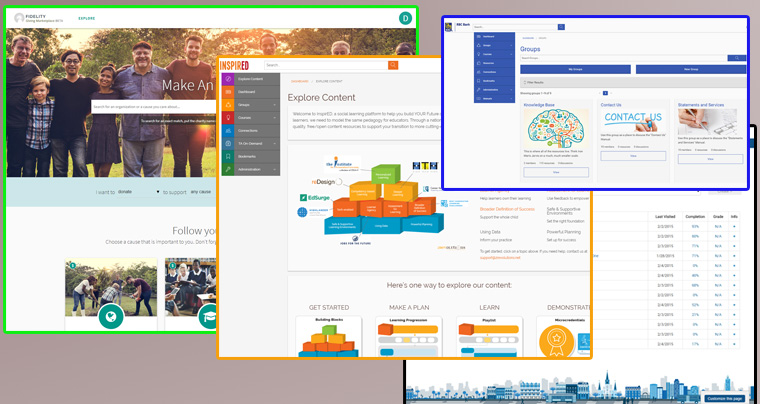Click page 1 in RBC groups pagination
The height and width of the screenshot is (404, 760).
pos(605,93)
